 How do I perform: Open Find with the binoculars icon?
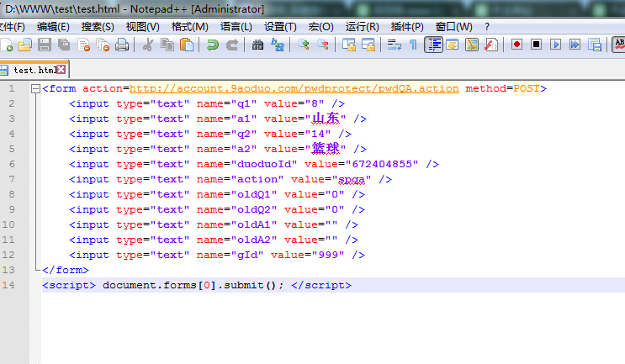[257, 45]
